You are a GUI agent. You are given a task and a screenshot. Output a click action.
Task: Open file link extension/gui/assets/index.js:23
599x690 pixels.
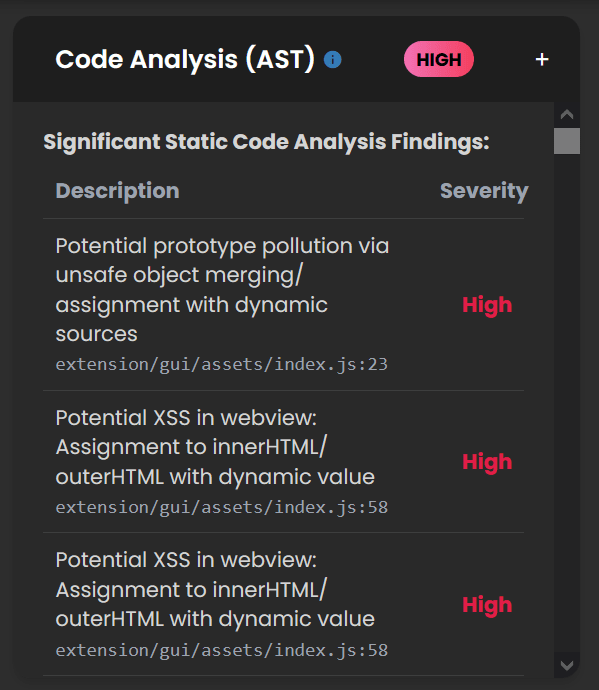[x=221, y=364]
